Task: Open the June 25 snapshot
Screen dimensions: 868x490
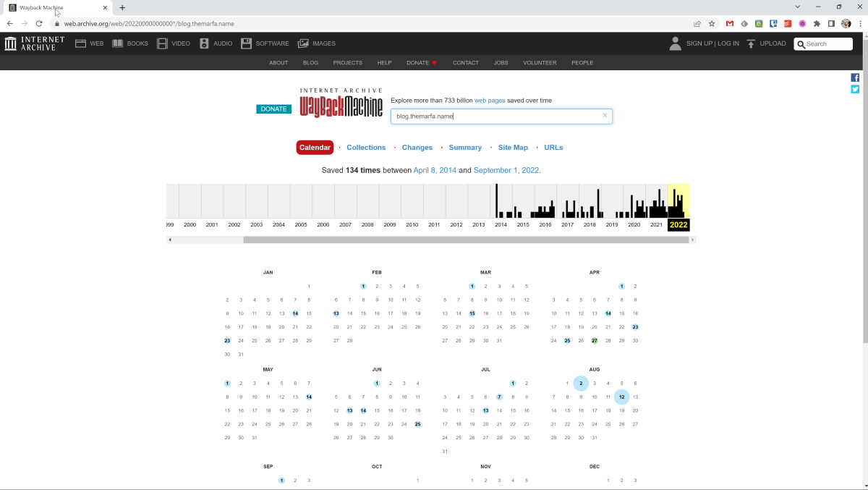Action: (417, 424)
